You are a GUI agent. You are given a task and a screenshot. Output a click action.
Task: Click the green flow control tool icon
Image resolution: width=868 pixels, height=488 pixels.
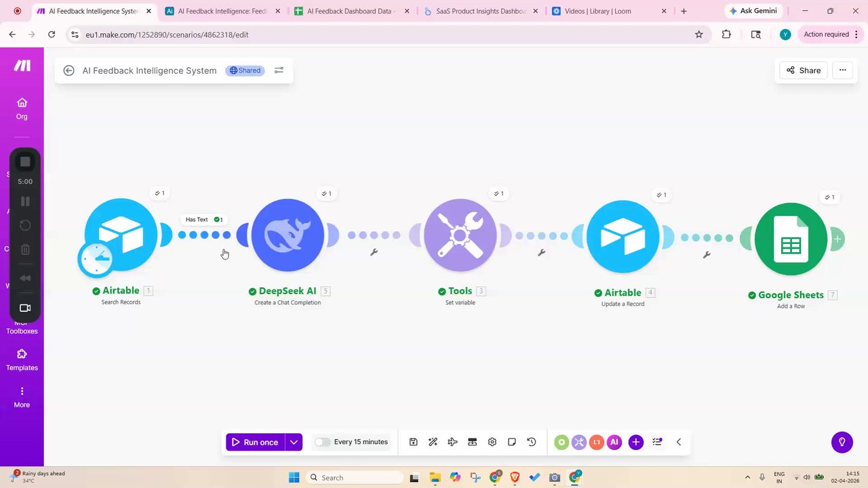tap(561, 442)
